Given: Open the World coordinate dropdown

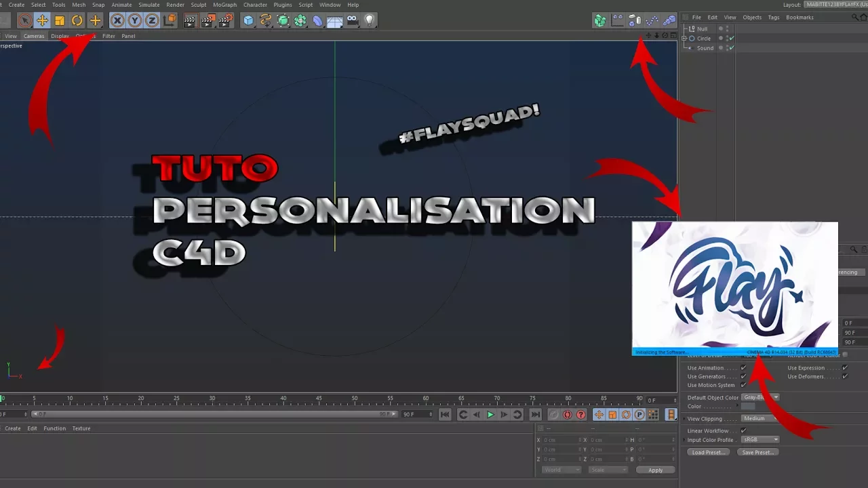Looking at the screenshot, I should pos(561,470).
